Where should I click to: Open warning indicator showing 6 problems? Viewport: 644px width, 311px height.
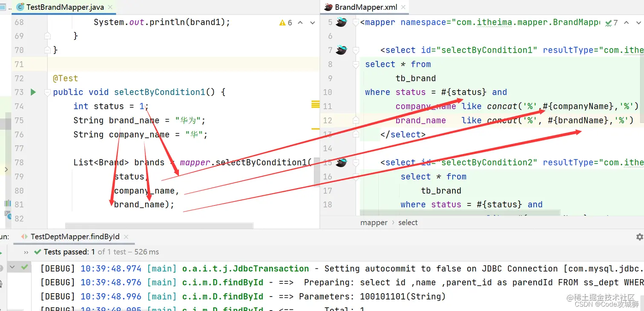tap(286, 23)
